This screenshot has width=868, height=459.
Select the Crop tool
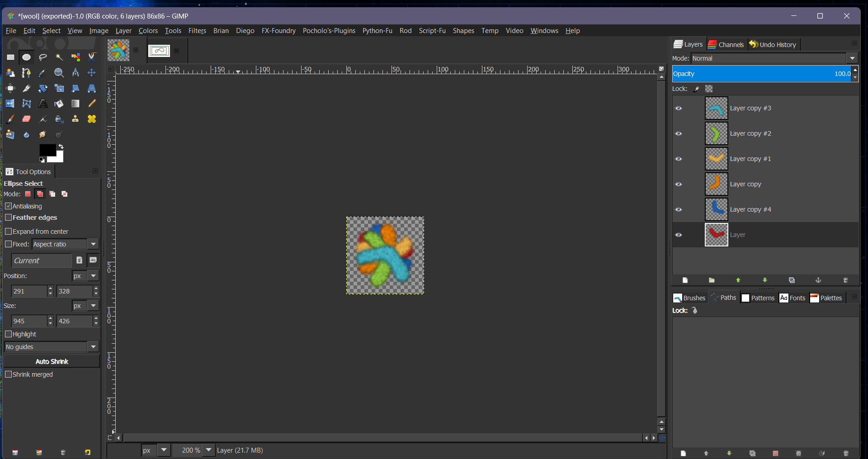[27, 88]
